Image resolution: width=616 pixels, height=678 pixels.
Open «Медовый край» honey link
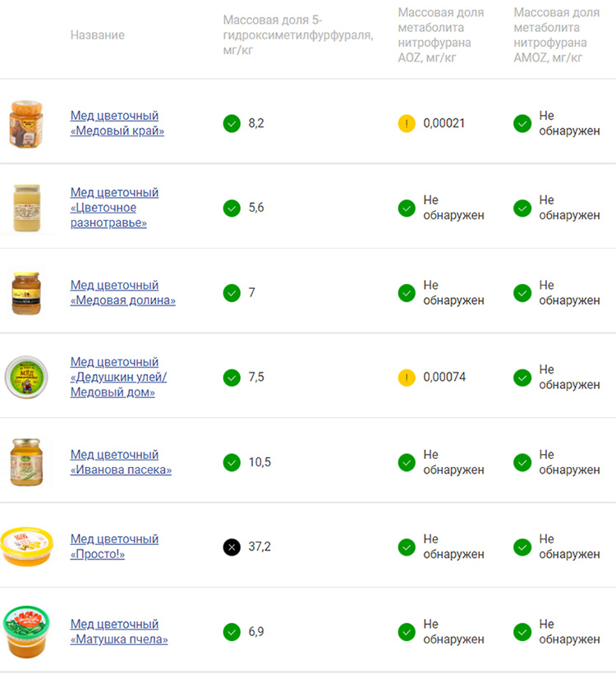[117, 123]
